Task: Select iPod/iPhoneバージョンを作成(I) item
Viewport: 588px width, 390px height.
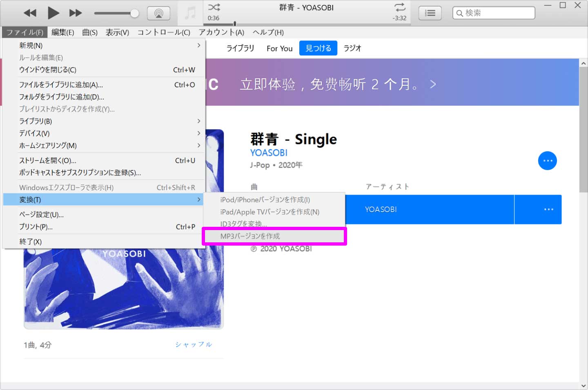Action: click(x=274, y=200)
